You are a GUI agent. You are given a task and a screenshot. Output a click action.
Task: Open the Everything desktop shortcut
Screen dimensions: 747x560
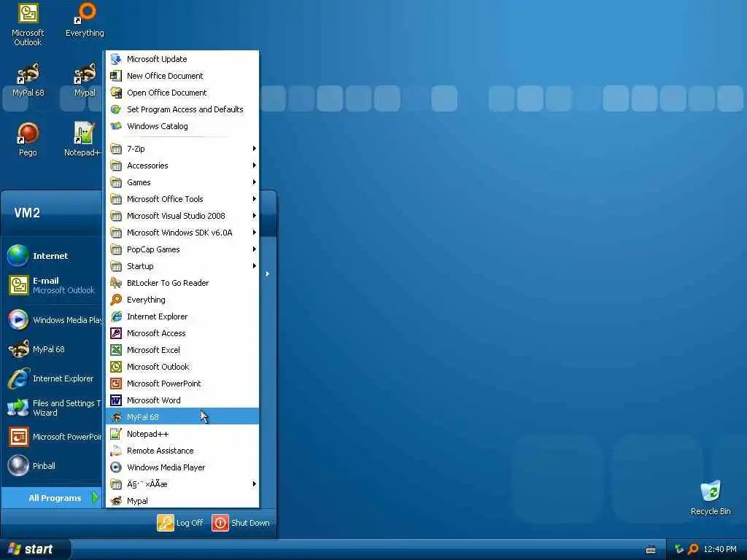[x=85, y=20]
